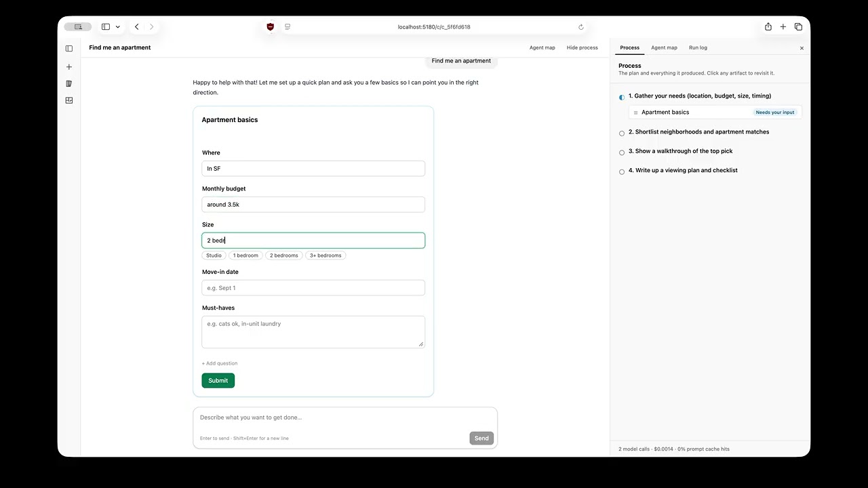Open Agent map from header
Viewport: 868px width, 488px height.
(542, 47)
